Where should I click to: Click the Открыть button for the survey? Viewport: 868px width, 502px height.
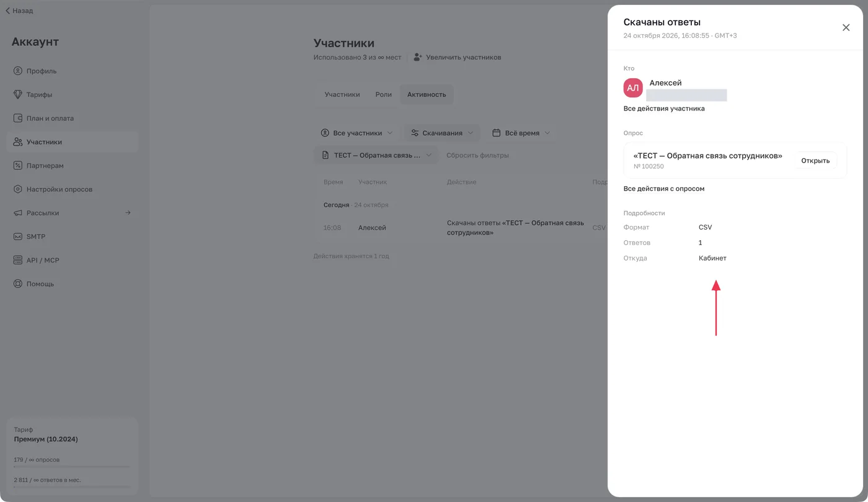(815, 160)
